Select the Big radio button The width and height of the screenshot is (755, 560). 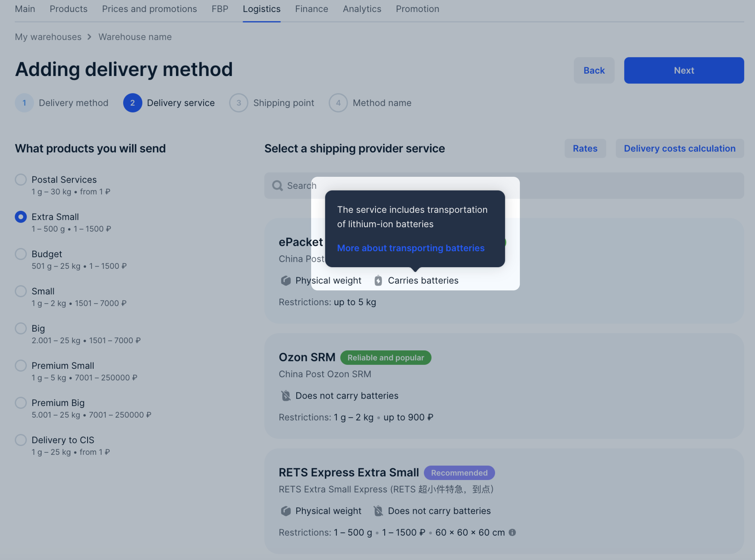click(21, 329)
